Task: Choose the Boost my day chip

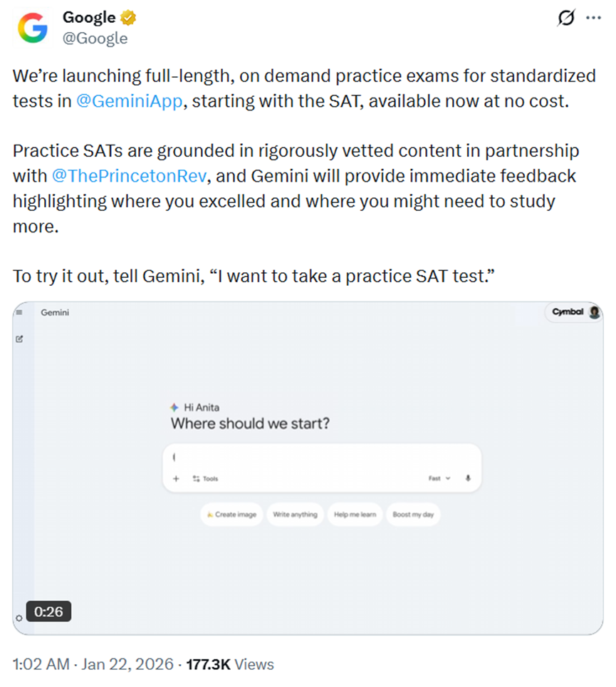Action: [x=413, y=515]
